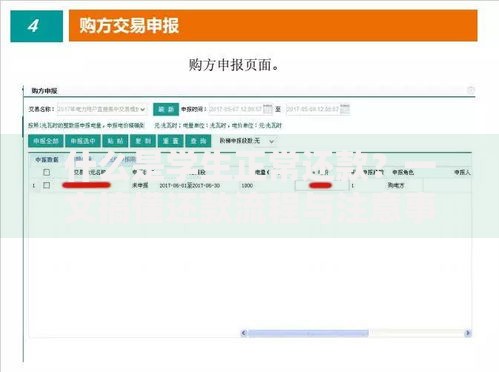Click the 申报选中 button

(x=83, y=141)
